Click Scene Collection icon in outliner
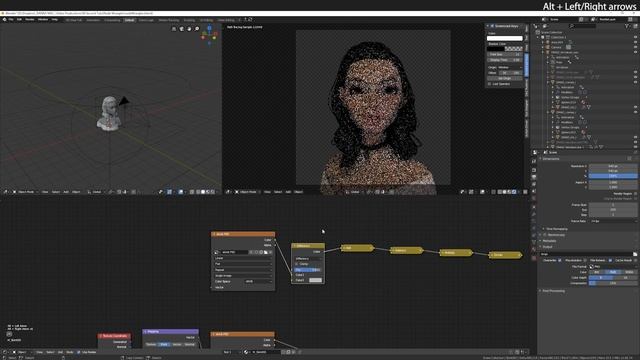The width and height of the screenshot is (640, 360). (538, 32)
